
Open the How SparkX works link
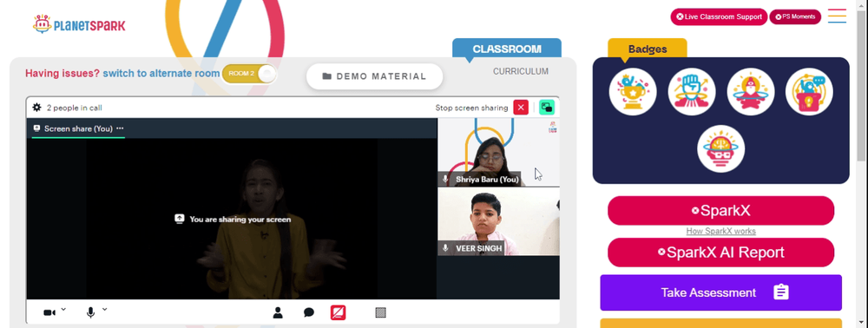720,231
